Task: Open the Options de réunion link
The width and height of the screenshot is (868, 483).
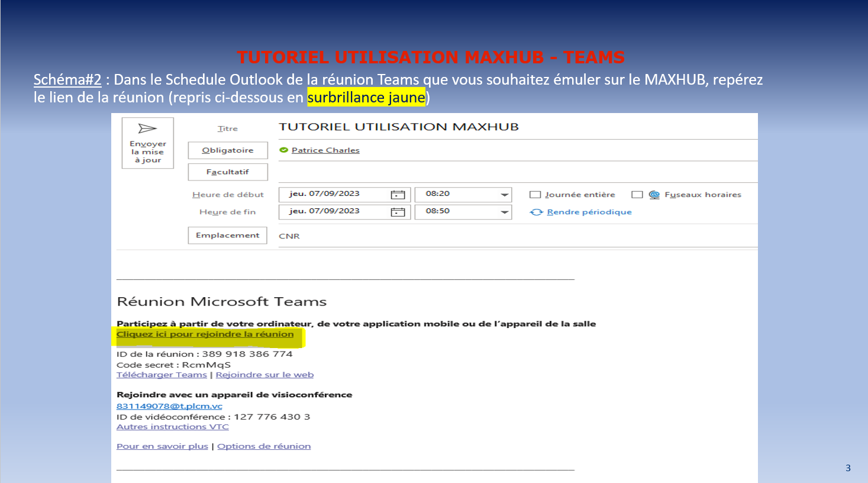Action: [264, 446]
